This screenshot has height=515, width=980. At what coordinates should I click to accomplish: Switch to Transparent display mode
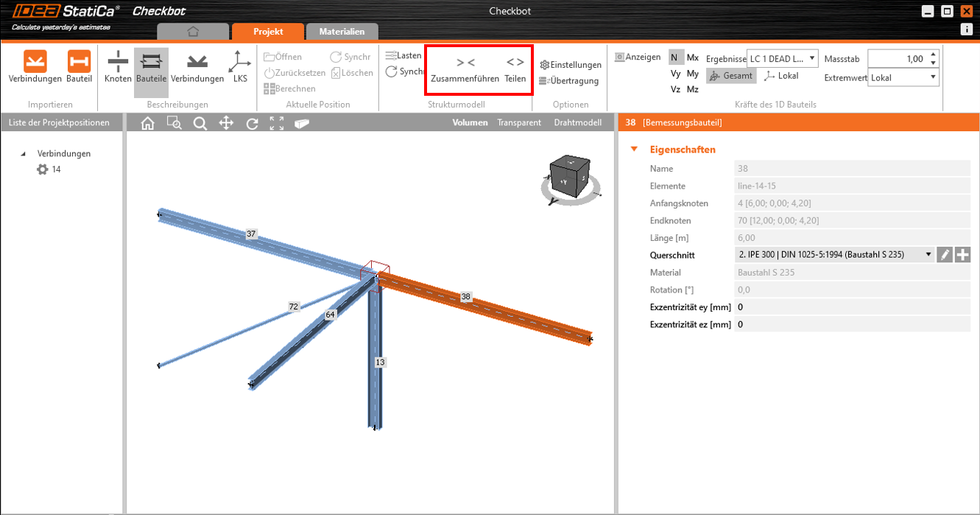519,123
